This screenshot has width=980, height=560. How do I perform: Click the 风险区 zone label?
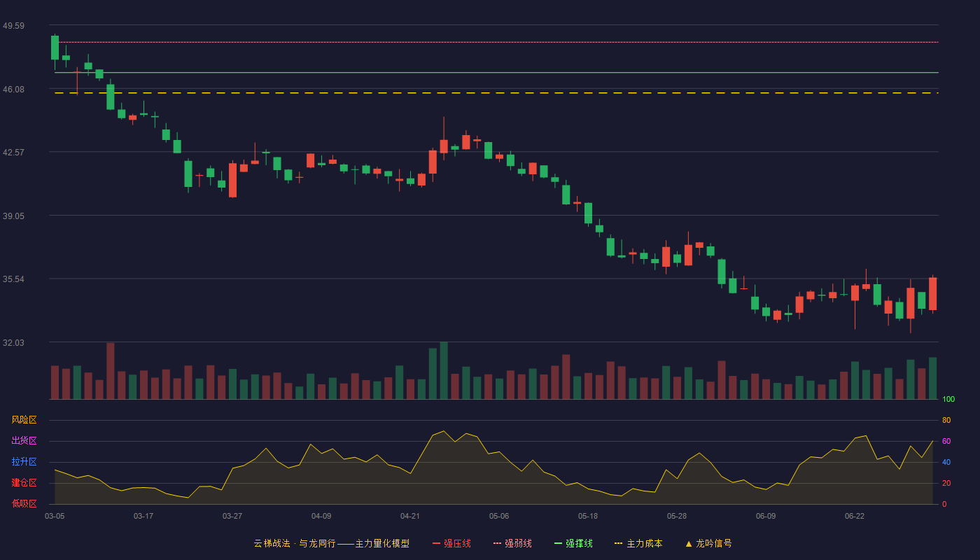tap(24, 420)
